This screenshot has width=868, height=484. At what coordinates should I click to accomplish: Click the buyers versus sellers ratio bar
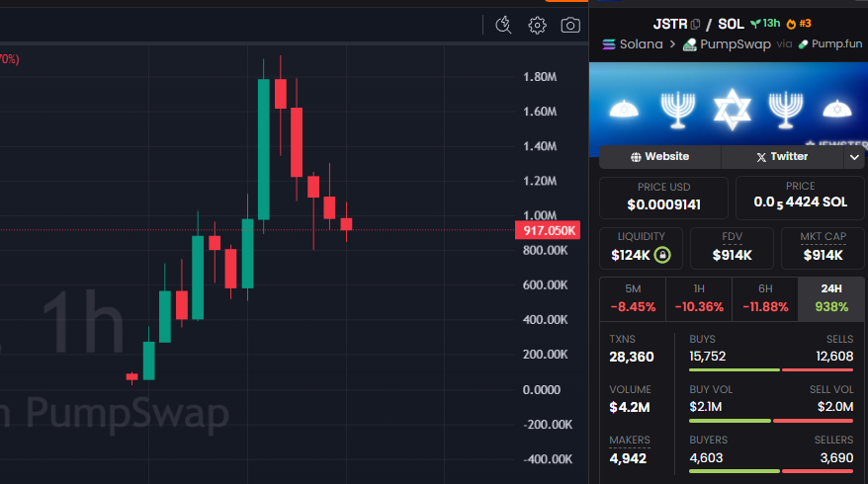point(771,471)
